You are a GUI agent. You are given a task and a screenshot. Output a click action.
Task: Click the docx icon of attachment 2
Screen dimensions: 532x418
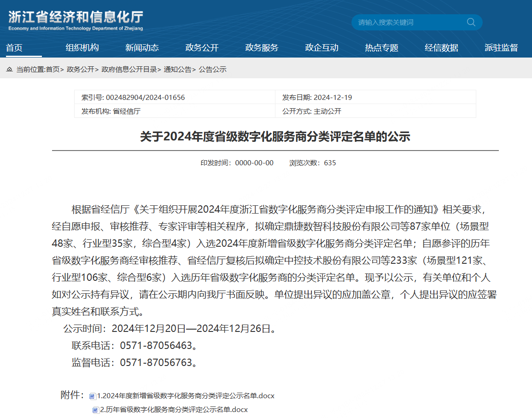pos(96,410)
